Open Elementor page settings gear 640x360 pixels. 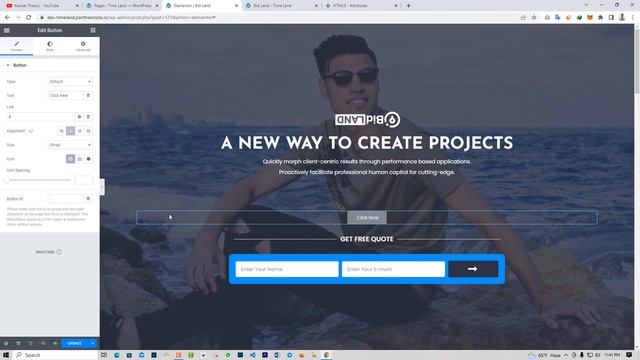[x=6, y=343]
